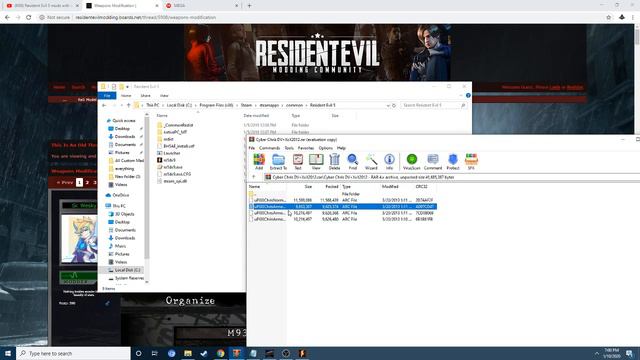The width and height of the screenshot is (640, 360).
Task: Click the Search Resident Evil 5 box
Action: tap(433, 105)
